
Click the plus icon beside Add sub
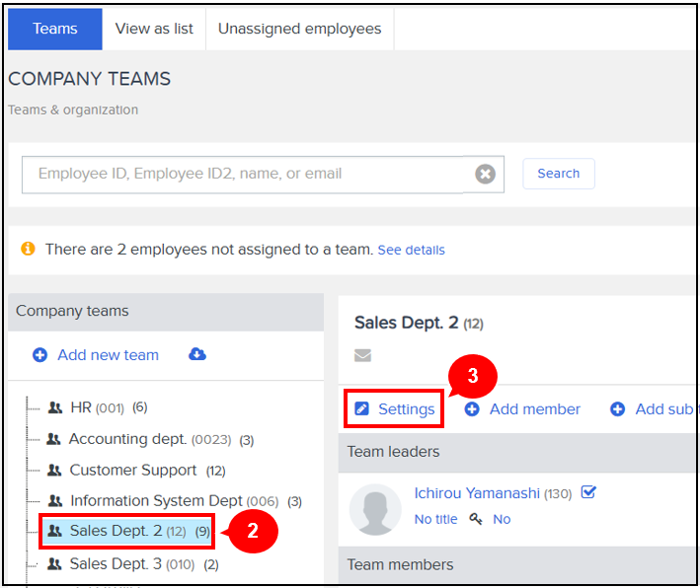pos(617,409)
